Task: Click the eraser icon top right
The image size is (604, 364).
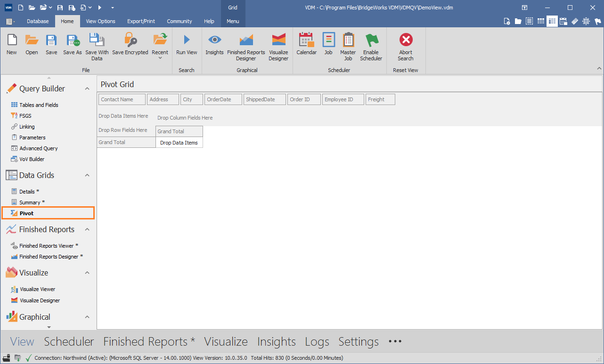Action: (575, 21)
